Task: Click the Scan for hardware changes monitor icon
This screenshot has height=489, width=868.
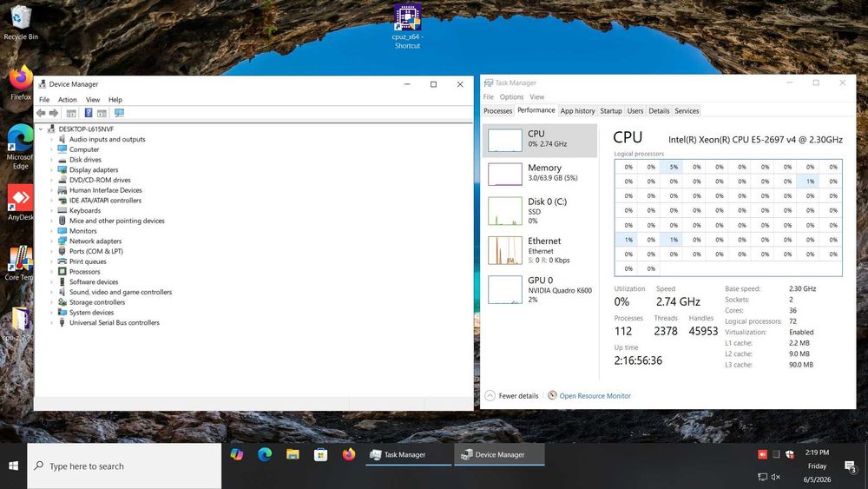Action: coord(119,113)
